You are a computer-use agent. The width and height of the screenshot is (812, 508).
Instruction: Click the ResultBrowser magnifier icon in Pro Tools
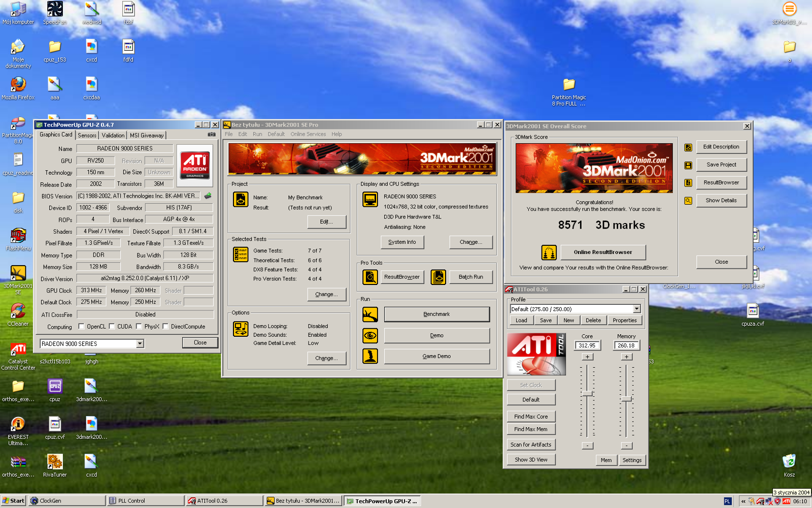click(x=370, y=277)
